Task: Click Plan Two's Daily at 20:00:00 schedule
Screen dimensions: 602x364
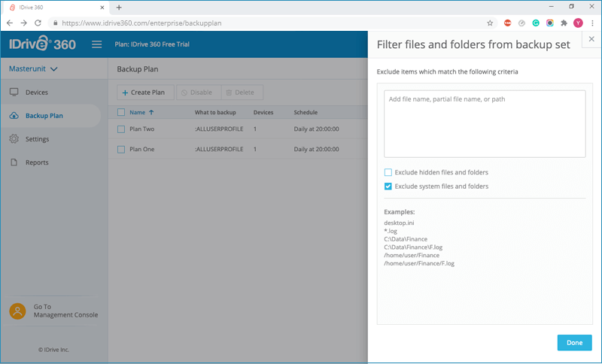Action: pos(316,129)
